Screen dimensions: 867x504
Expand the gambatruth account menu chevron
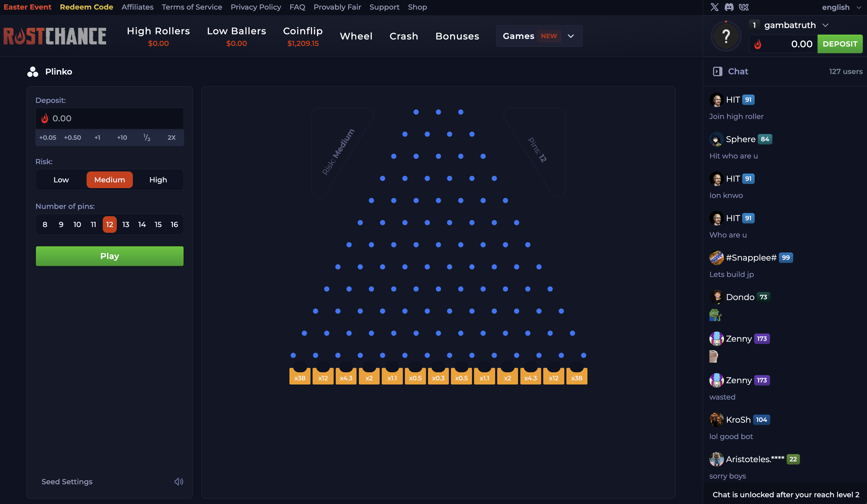tap(825, 25)
